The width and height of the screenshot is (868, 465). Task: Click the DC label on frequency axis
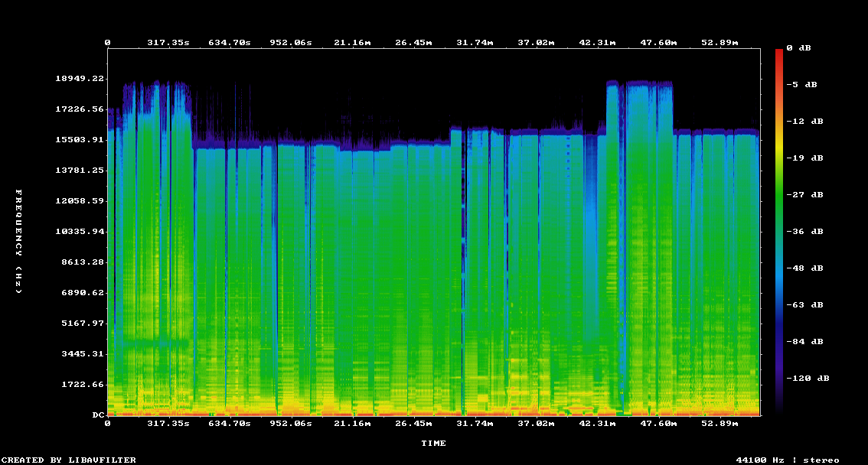(x=98, y=415)
